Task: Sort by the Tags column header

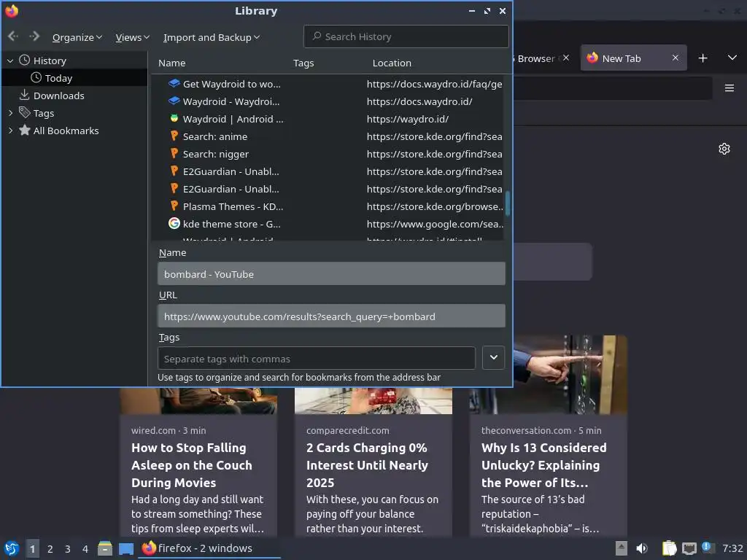Action: pos(303,63)
